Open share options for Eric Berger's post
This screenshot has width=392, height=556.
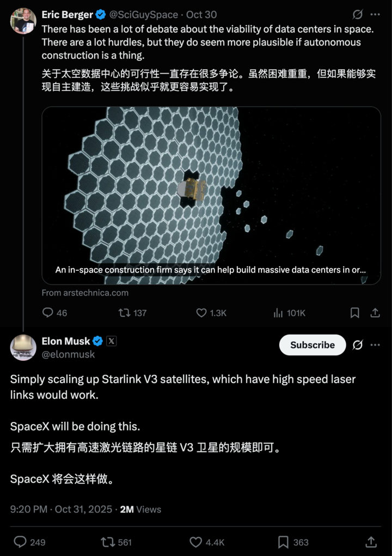(x=375, y=313)
